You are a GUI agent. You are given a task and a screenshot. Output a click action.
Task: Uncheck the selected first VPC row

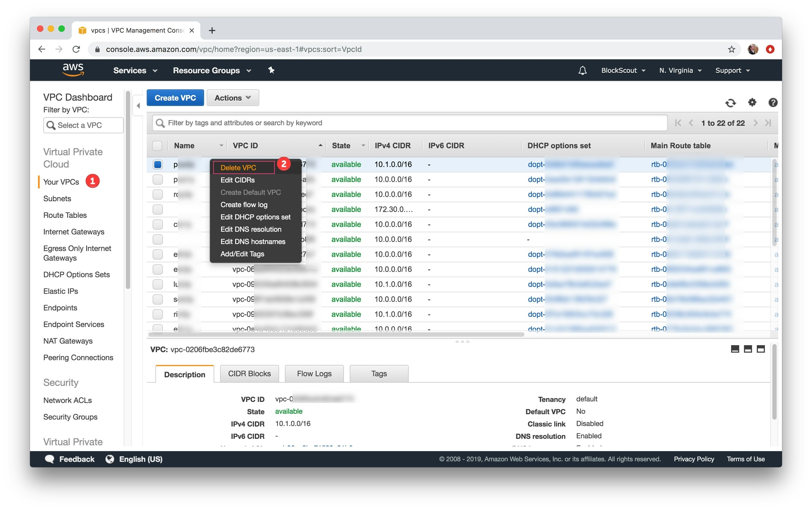[157, 164]
